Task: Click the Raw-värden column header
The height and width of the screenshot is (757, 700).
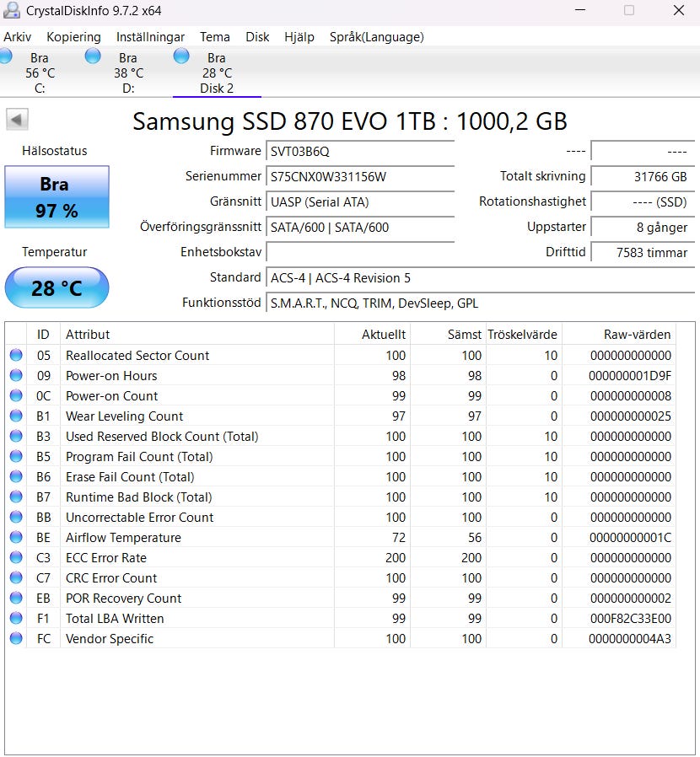Action: coord(618,334)
